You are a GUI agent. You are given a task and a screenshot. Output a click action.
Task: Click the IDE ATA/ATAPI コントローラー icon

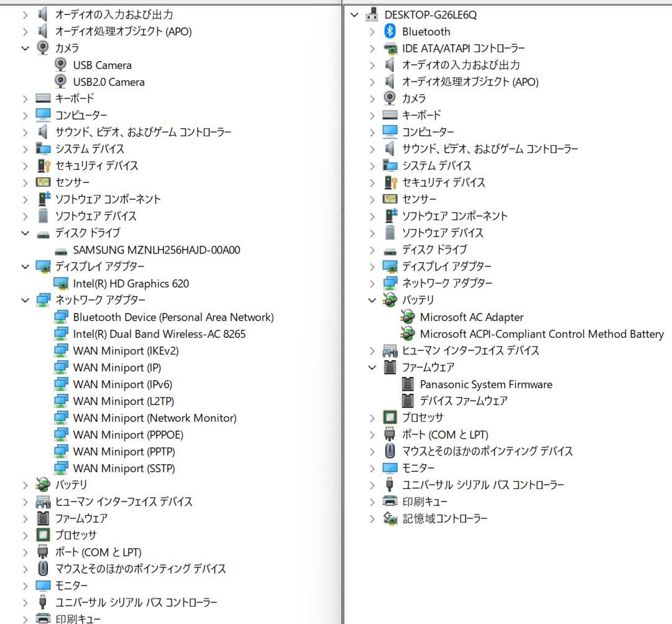(390, 49)
